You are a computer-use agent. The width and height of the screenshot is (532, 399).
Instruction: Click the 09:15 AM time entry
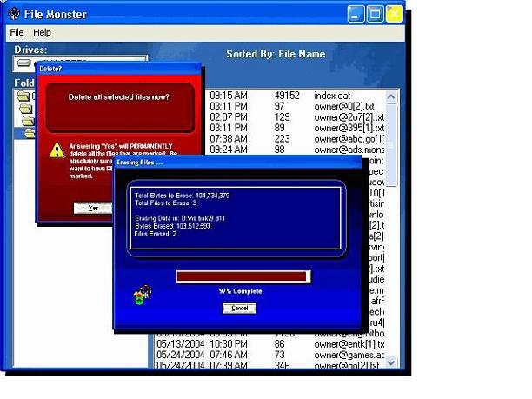[x=229, y=96]
